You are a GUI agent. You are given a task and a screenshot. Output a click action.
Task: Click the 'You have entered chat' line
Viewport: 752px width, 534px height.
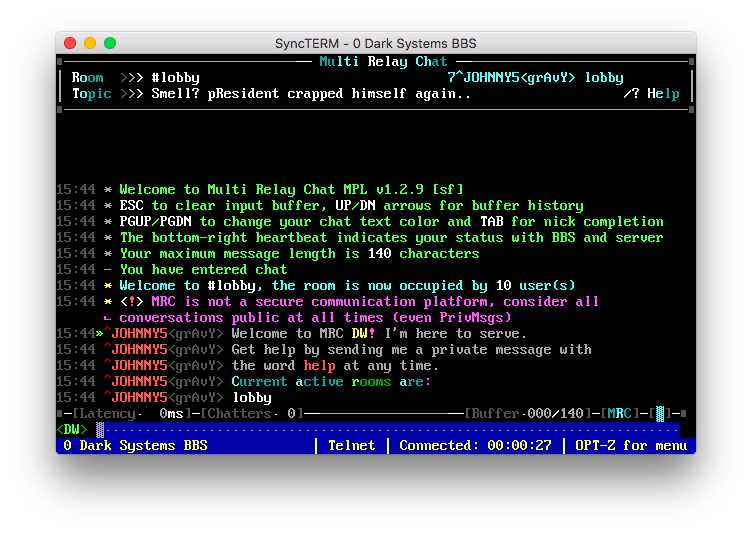coord(203,269)
